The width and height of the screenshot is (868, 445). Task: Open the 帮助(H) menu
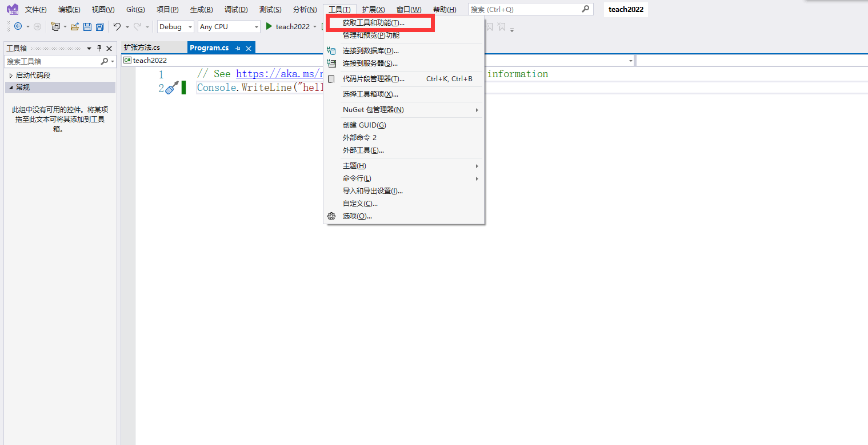(445, 10)
